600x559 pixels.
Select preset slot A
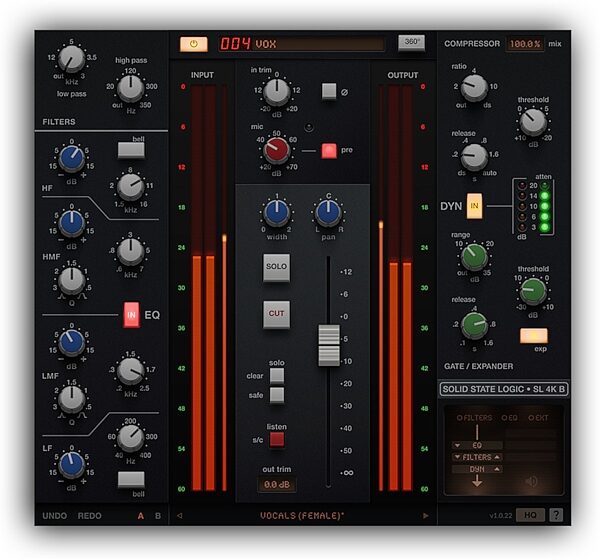click(x=141, y=516)
